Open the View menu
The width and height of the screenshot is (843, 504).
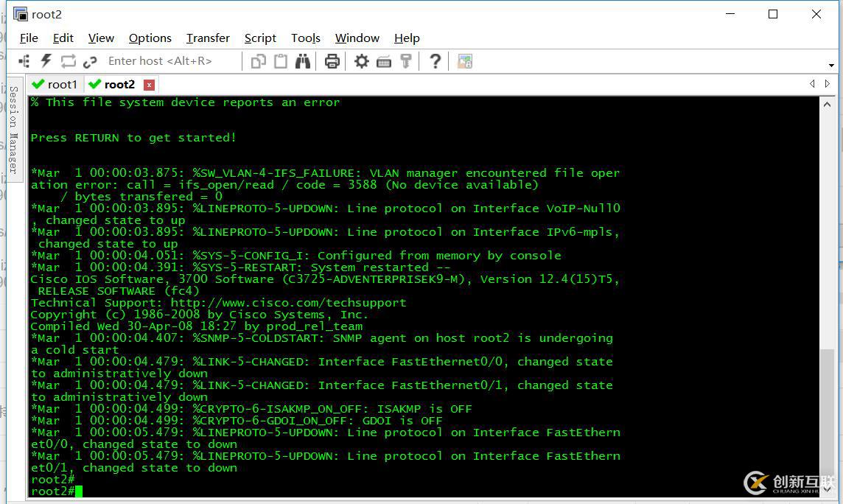pos(101,38)
